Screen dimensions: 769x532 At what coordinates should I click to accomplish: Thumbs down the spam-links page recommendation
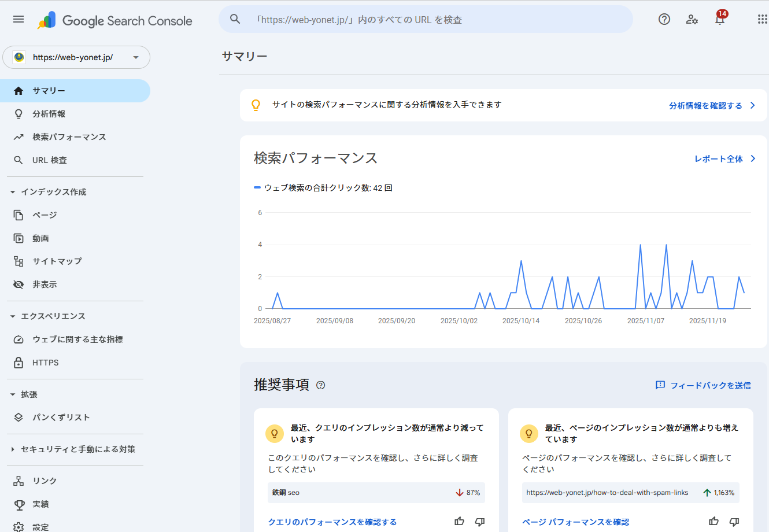click(x=734, y=522)
